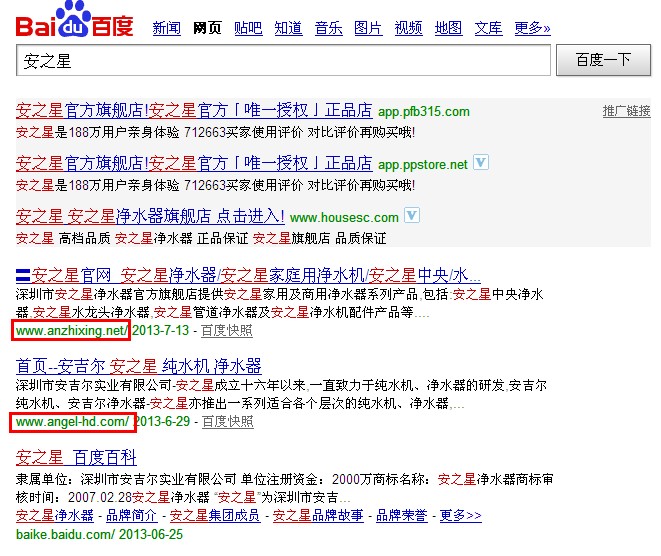
Task: Open 安之星_百度百科 result title
Action: [76, 457]
